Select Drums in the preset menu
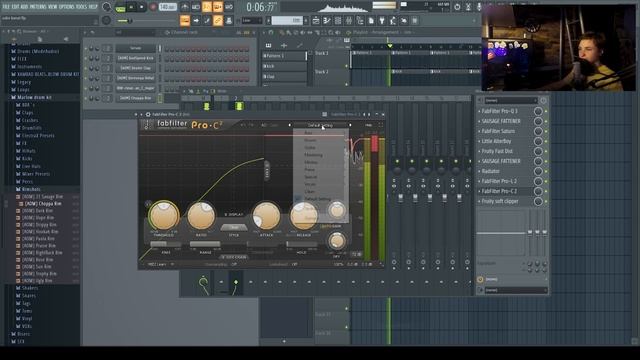 point(310,140)
